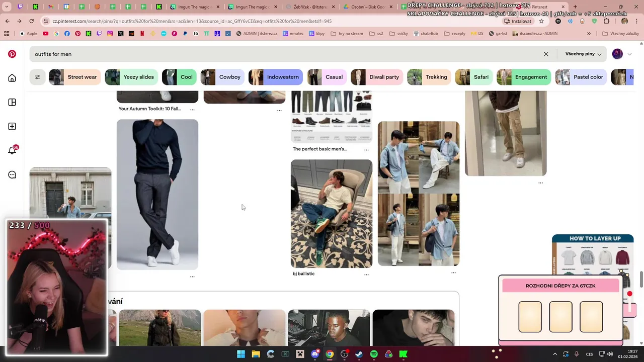The image size is (644, 362).
Task: Open the messages chat bubble icon
Action: click(x=12, y=174)
